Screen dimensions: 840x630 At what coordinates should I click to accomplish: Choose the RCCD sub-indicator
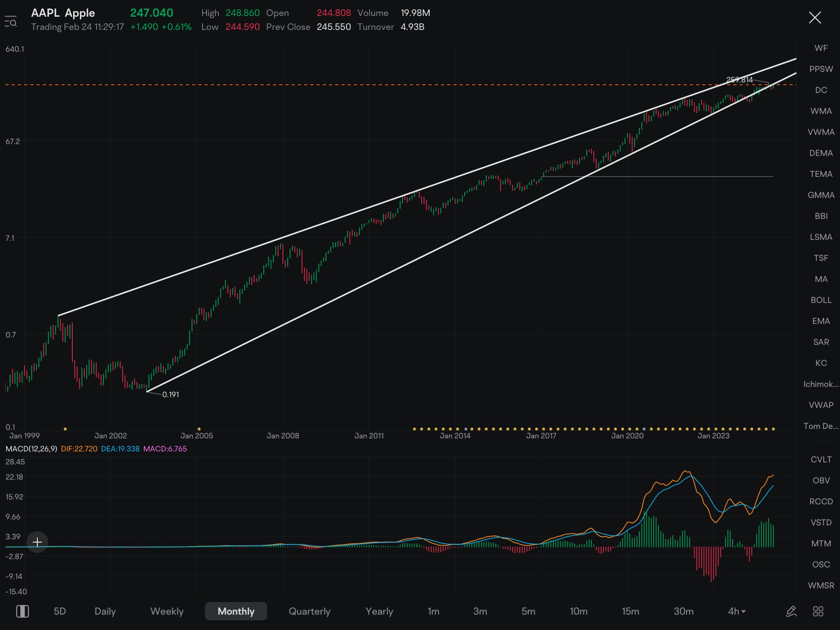coord(821,501)
